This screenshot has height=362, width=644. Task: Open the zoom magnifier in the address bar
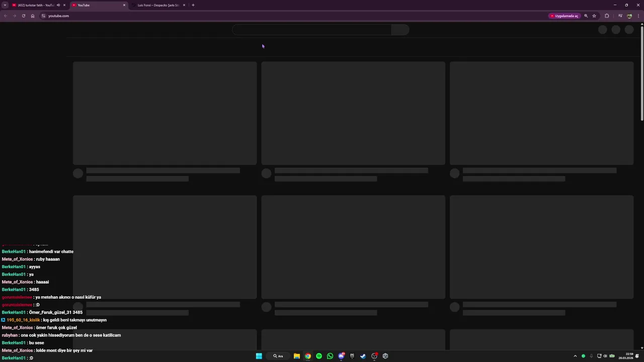pos(586,16)
